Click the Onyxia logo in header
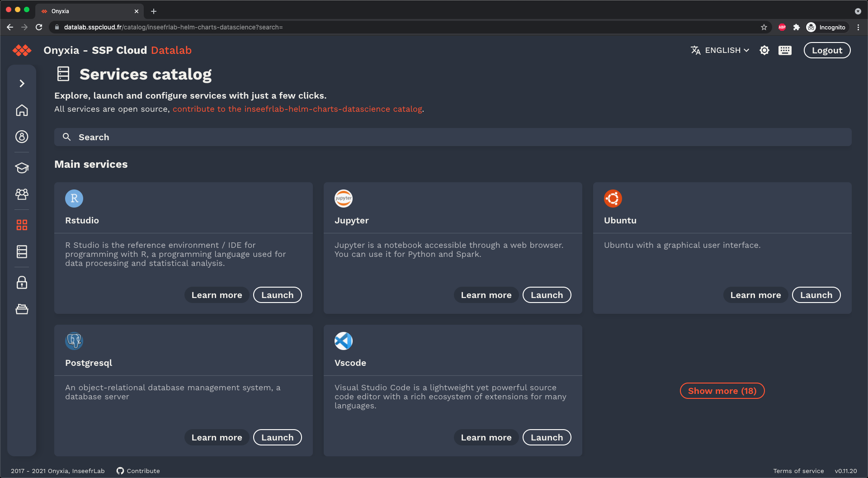This screenshot has width=868, height=478. [x=22, y=50]
